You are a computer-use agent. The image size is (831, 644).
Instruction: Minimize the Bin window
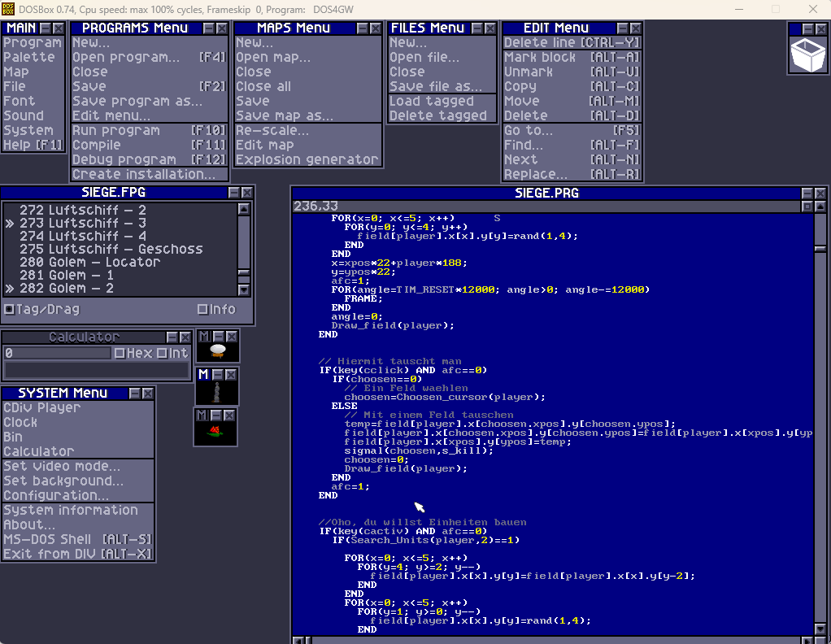[807, 28]
